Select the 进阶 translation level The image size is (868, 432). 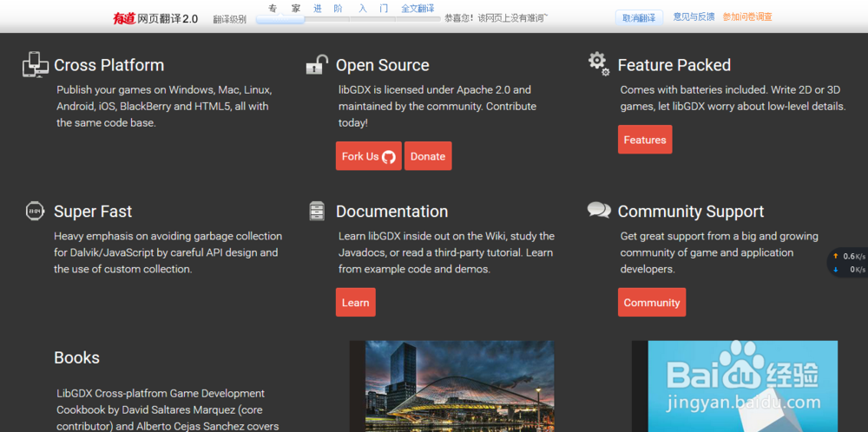[x=328, y=9]
